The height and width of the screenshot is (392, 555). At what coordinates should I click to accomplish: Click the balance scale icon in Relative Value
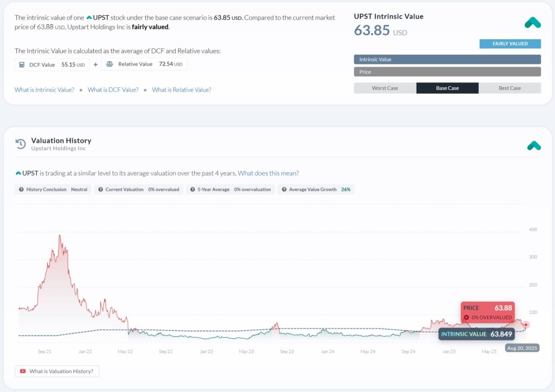[x=109, y=65]
